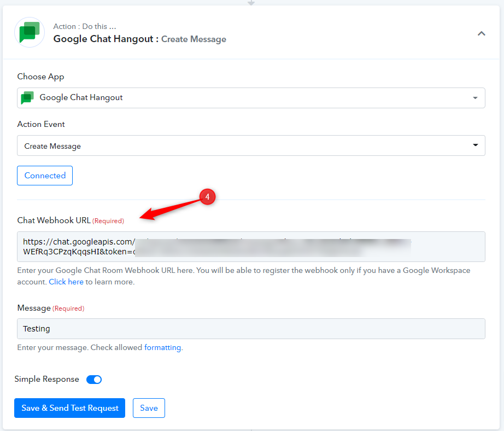Open the Choose App dropdown
Viewport: 504px width, 431px height.
pos(251,98)
